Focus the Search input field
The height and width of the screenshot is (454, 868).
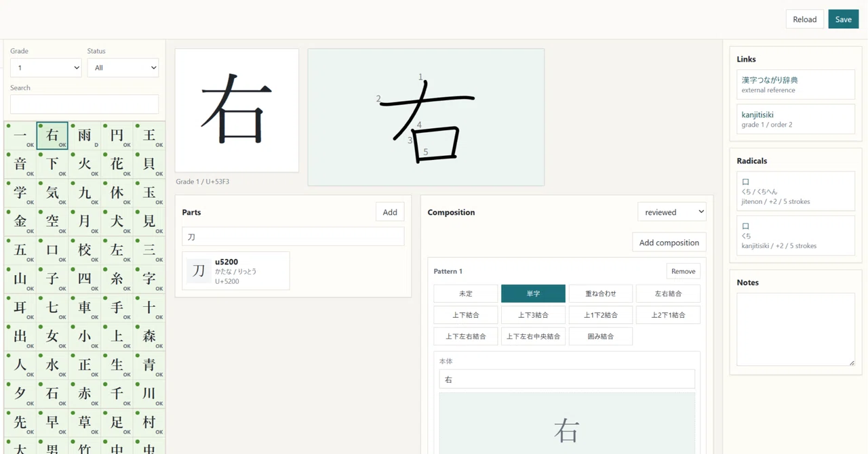coord(85,104)
